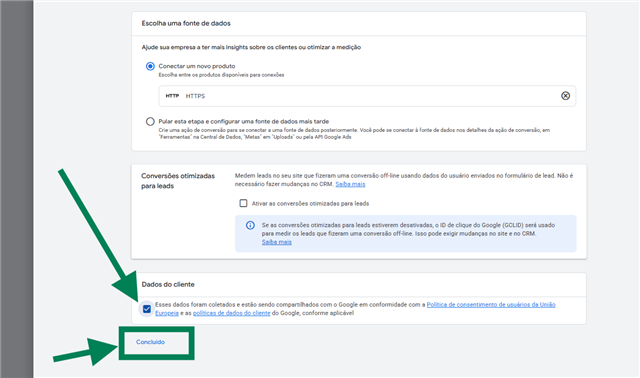This screenshot has width=640, height=378.
Task: Open the HTTPS product selection field
Action: coord(367,96)
